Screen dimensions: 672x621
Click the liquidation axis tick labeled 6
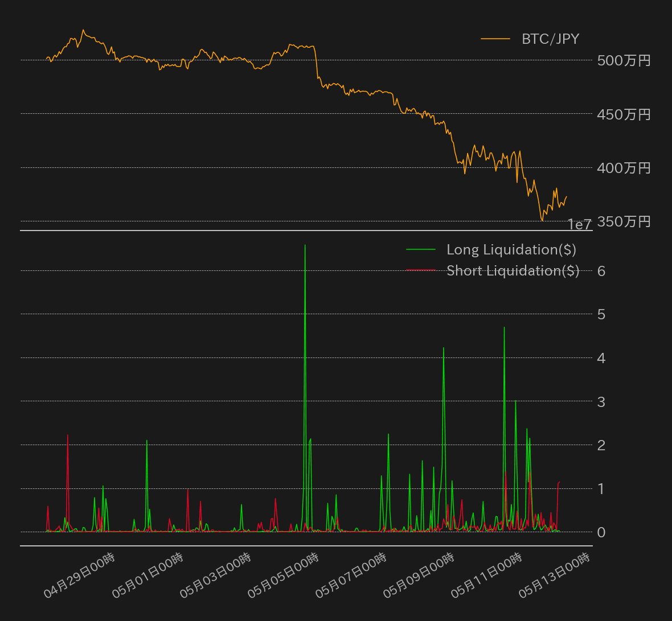pyautogui.click(x=601, y=271)
